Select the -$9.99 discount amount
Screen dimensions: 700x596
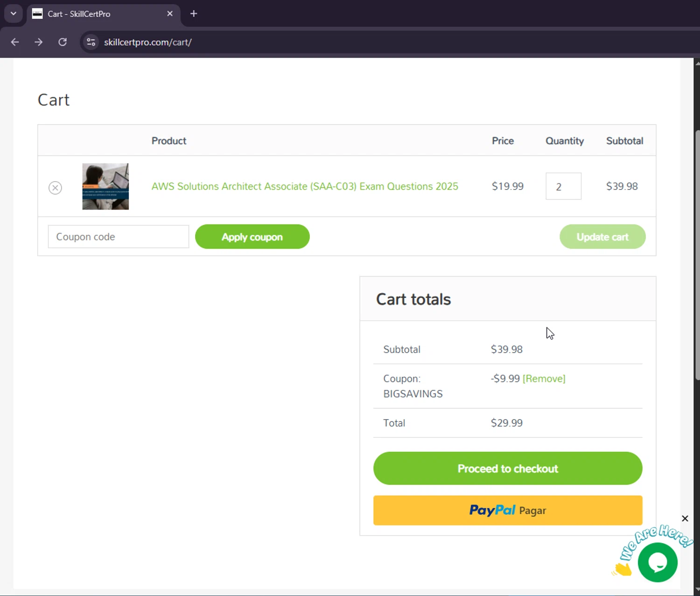click(x=505, y=379)
